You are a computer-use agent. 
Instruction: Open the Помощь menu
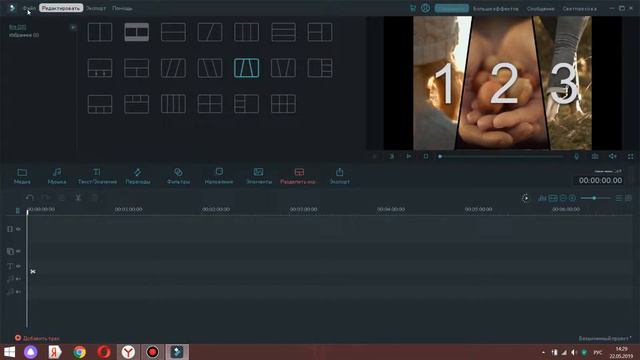pos(122,8)
